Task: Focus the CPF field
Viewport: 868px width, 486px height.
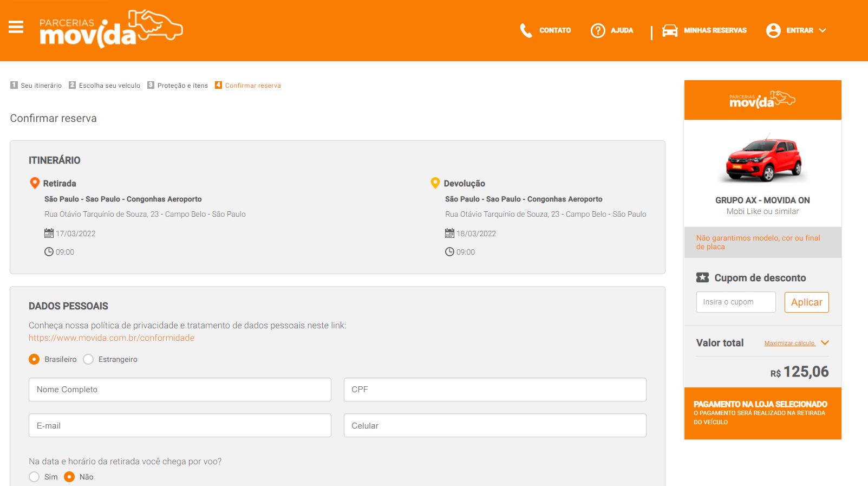Action: (x=495, y=390)
